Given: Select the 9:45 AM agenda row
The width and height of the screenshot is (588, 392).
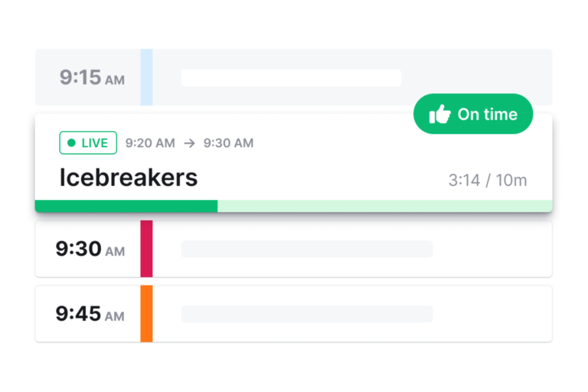Looking at the screenshot, I should [294, 314].
